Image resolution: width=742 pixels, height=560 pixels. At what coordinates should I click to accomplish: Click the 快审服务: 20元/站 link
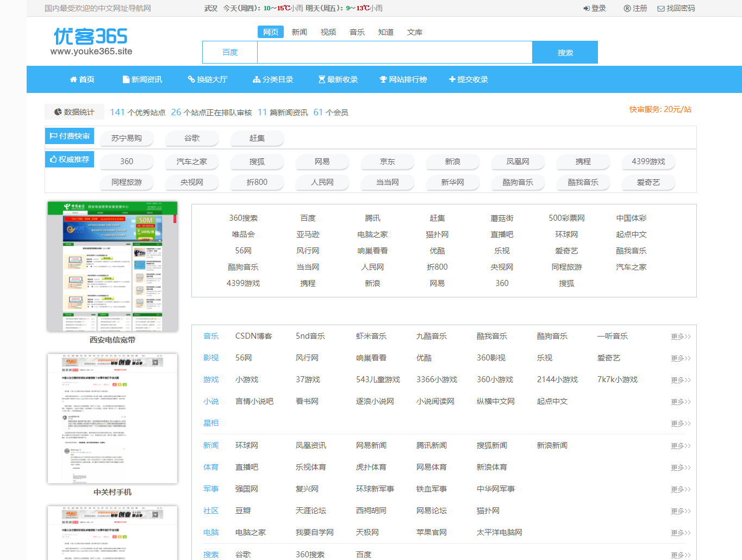point(660,109)
